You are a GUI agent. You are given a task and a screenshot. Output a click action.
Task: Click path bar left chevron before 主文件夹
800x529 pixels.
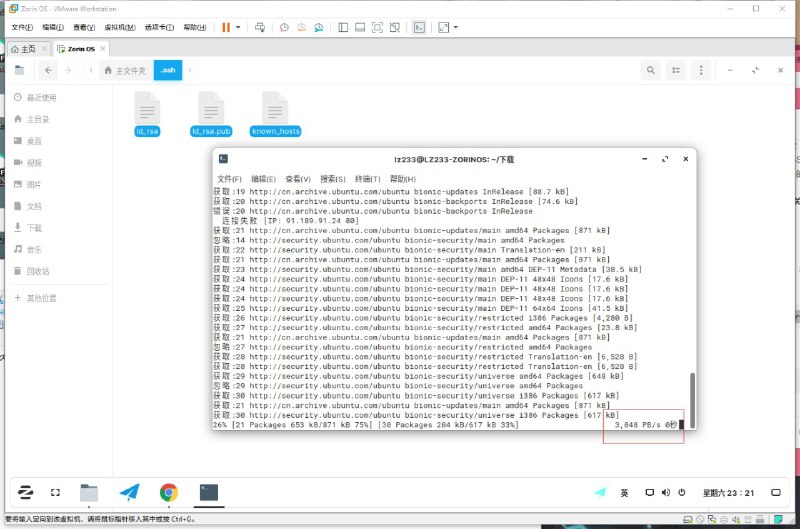tap(91, 70)
